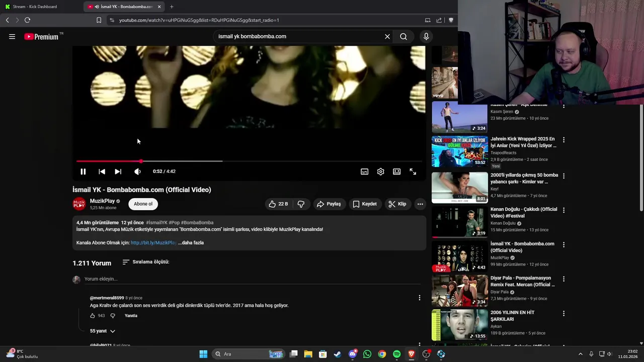Image resolution: width=644 pixels, height=362 pixels.
Task: Open more video actions menu
Action: [420, 204]
